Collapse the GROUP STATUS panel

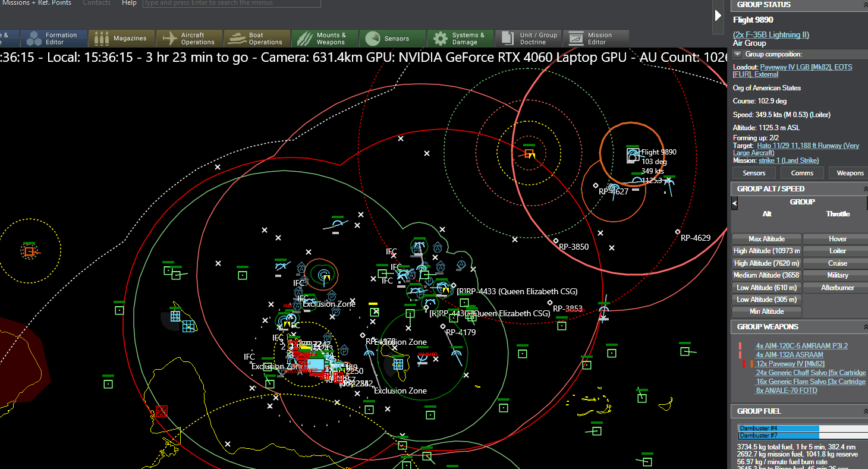coord(864,5)
